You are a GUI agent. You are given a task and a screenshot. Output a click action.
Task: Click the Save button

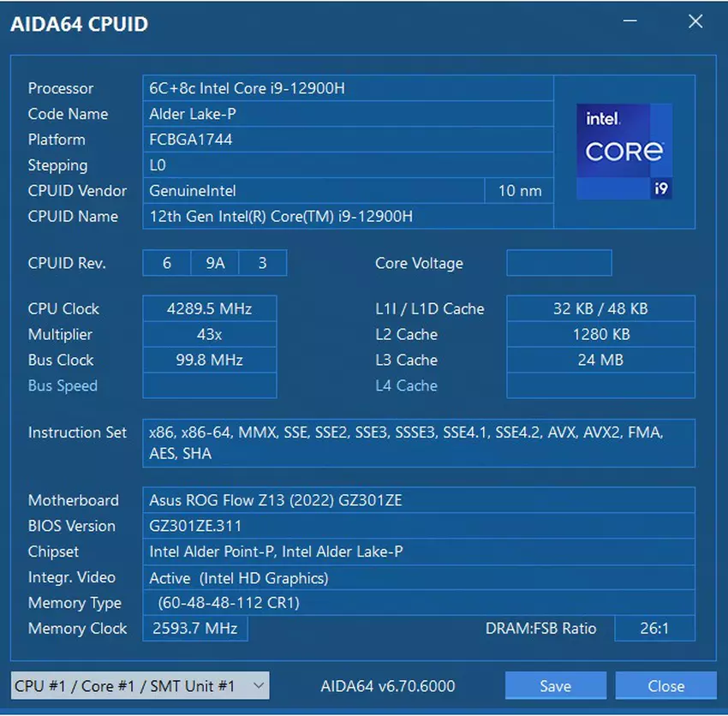tap(555, 685)
